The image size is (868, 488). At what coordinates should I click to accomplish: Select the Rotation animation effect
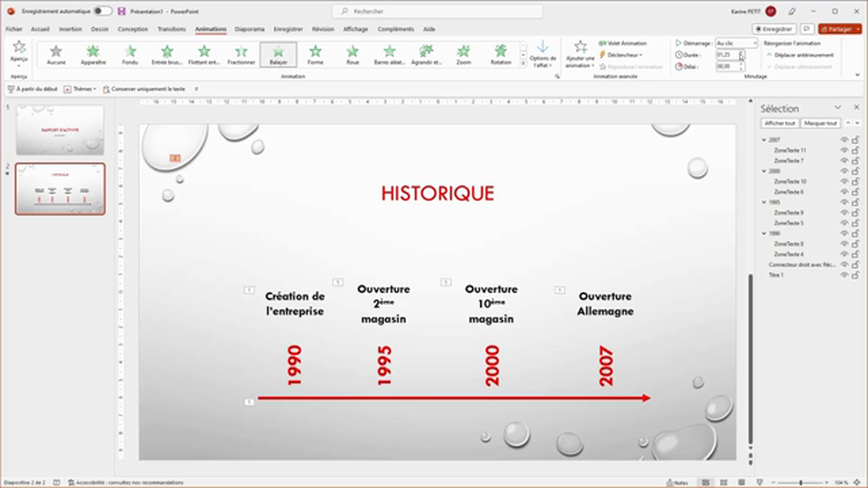pyautogui.click(x=500, y=54)
